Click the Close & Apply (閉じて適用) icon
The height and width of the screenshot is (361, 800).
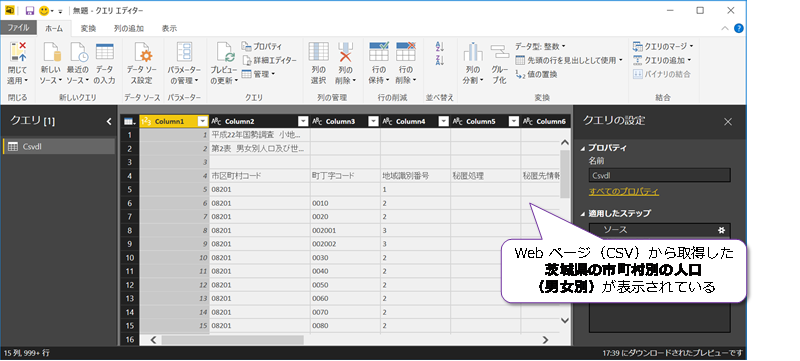tap(18, 52)
